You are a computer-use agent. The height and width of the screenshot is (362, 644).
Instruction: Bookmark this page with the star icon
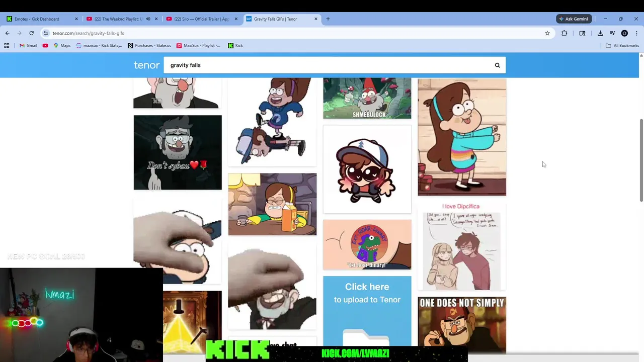click(x=547, y=33)
